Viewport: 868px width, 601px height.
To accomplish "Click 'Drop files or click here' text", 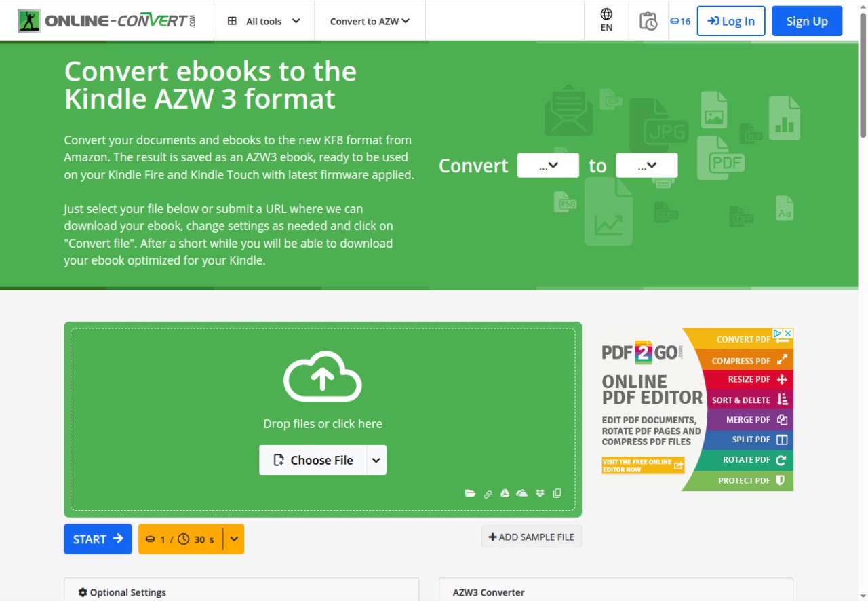I will coord(323,424).
